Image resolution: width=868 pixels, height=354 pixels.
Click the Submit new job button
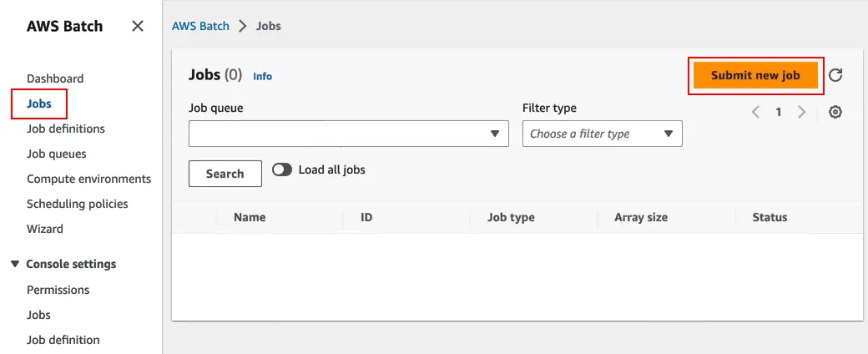coord(755,75)
